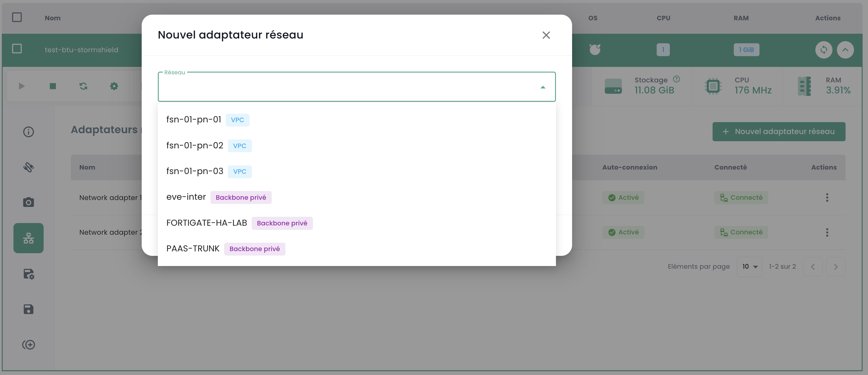This screenshot has width=868, height=375.
Task: Select PAAS-TRUNK network option
Action: (193, 248)
